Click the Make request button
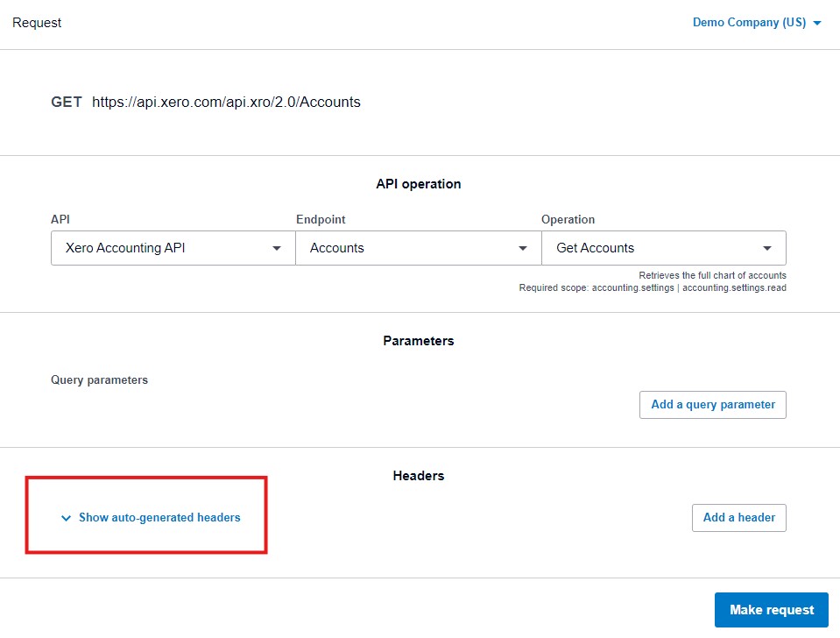 pos(772,610)
